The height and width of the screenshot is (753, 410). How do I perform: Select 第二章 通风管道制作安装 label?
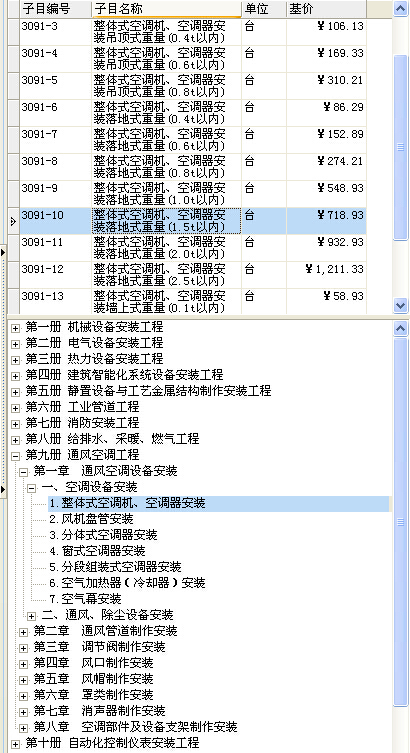(106, 631)
